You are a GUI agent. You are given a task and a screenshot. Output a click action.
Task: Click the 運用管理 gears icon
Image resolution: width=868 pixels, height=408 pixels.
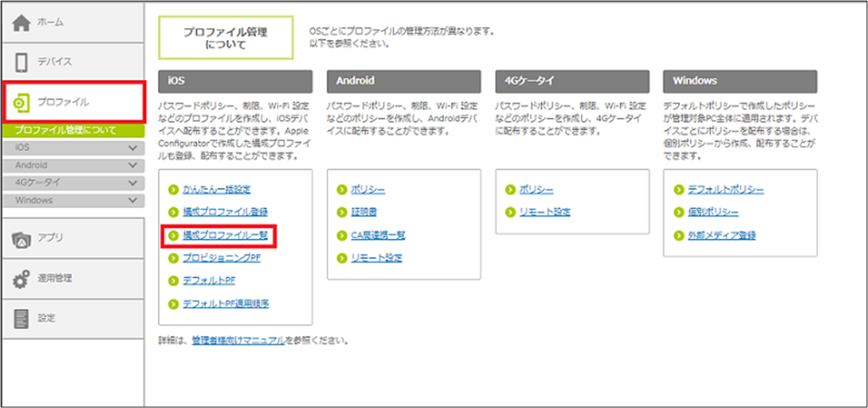point(22,278)
